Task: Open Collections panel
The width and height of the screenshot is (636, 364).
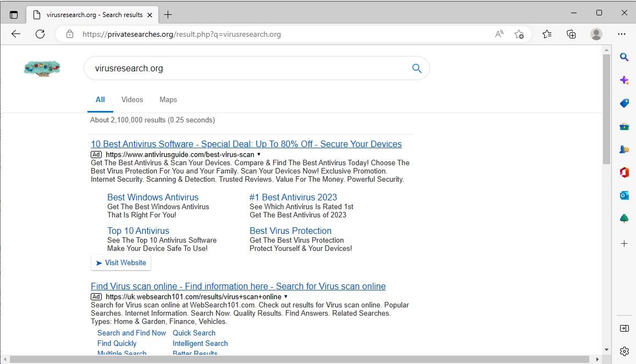Action: (571, 34)
